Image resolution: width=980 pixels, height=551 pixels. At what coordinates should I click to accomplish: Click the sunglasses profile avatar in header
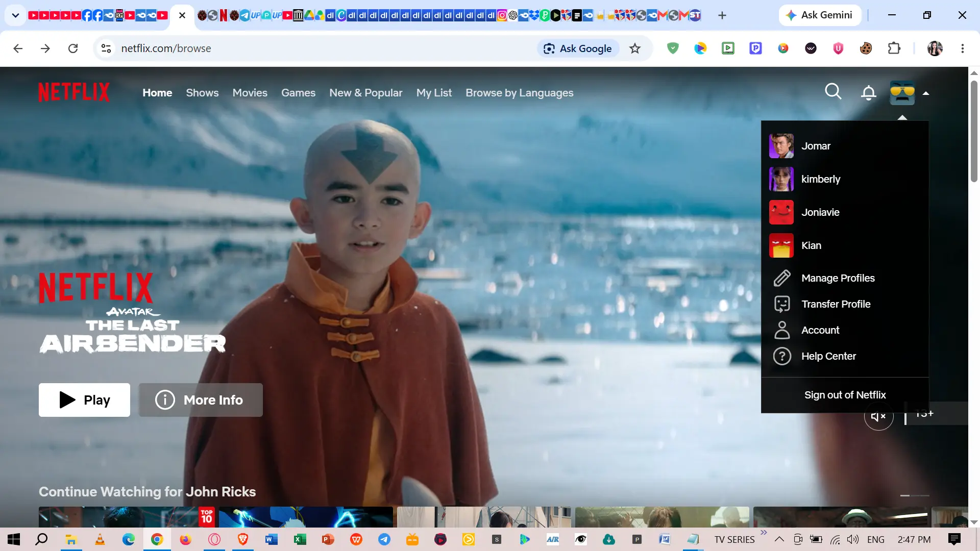tap(902, 93)
